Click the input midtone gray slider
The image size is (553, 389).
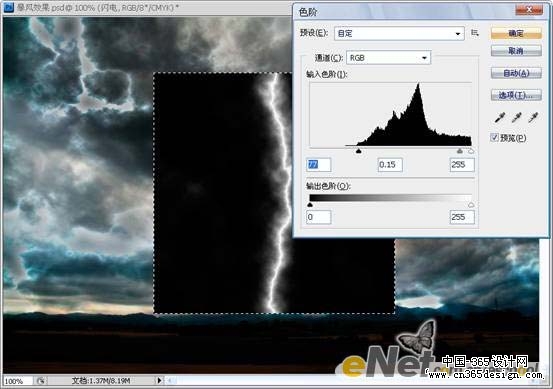(460, 151)
